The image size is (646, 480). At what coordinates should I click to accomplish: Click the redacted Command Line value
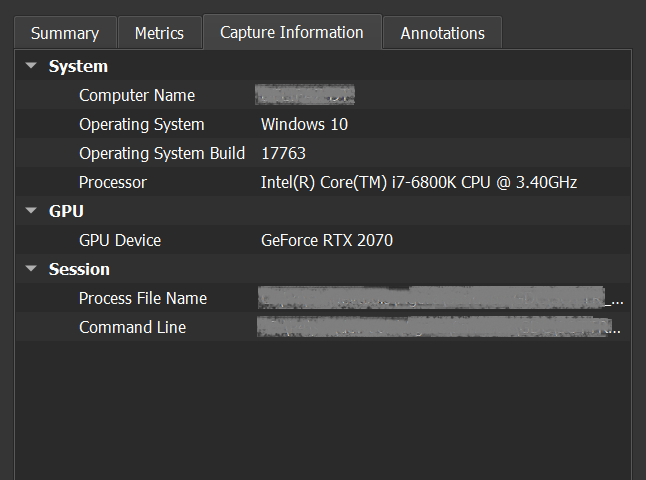(x=435, y=328)
